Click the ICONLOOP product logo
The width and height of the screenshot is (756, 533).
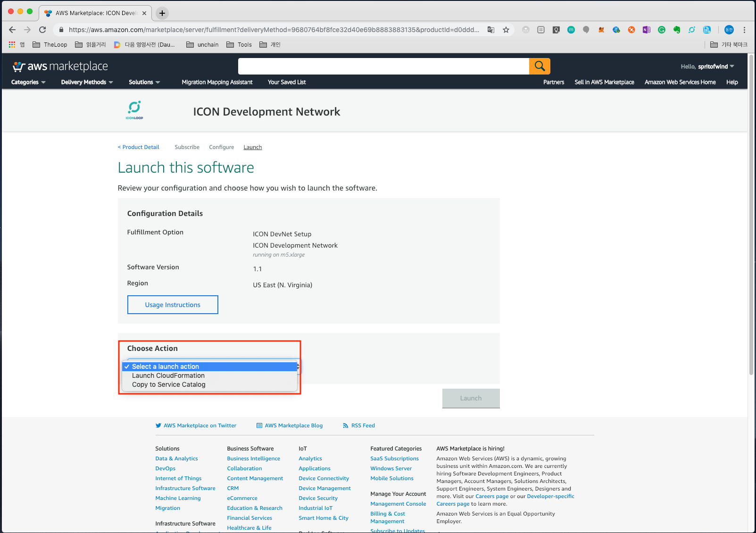click(x=134, y=110)
